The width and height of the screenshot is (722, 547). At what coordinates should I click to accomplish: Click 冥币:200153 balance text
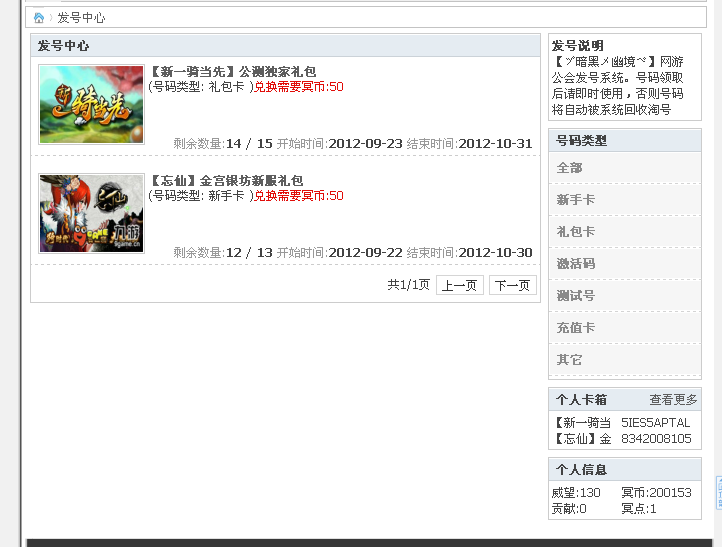[x=656, y=493]
